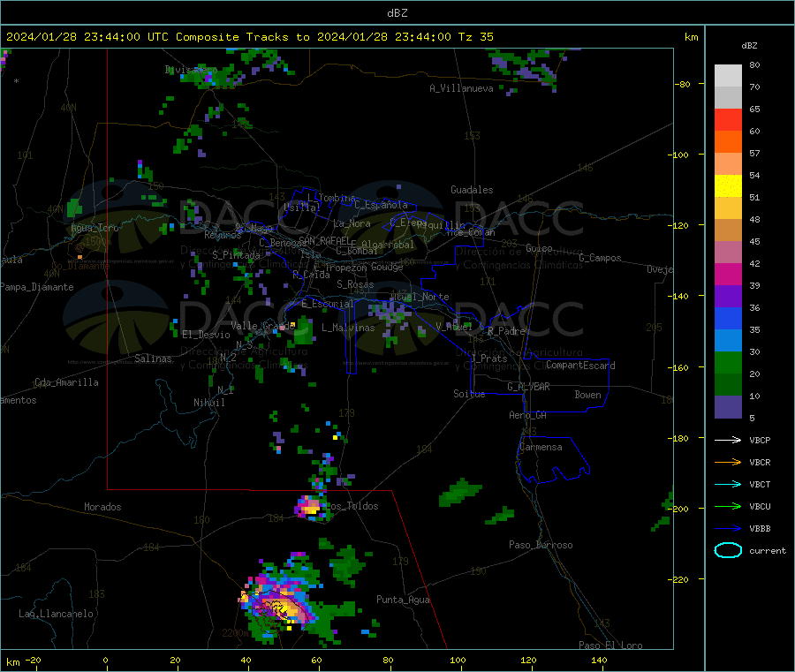
Task: Click the Morados place label
Action: tap(102, 507)
